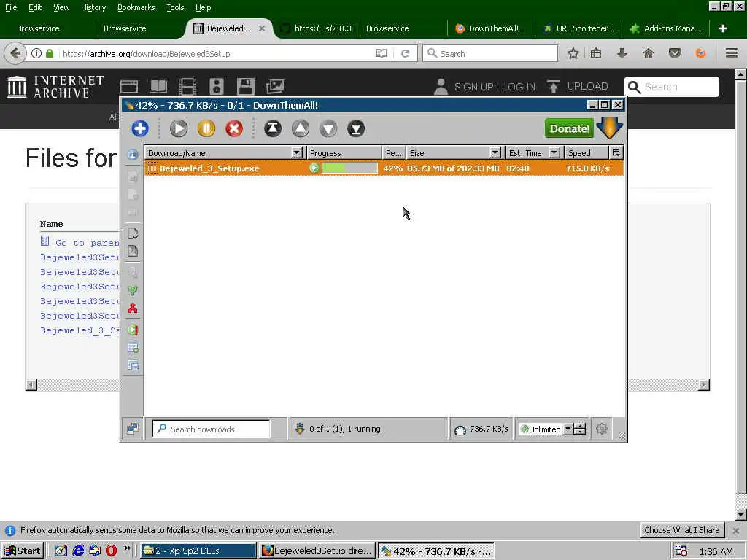
Task: Select the Bejeweled_3_Setup.exe download row
Action: pyautogui.click(x=384, y=168)
